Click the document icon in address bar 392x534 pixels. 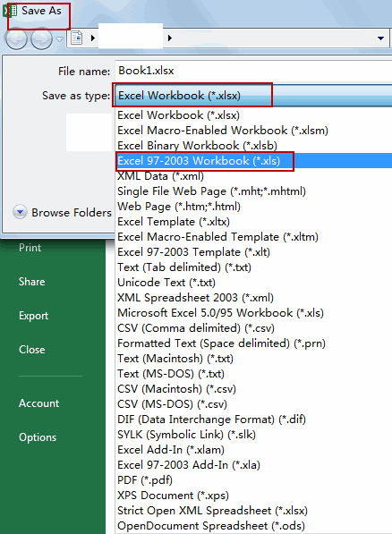point(77,38)
